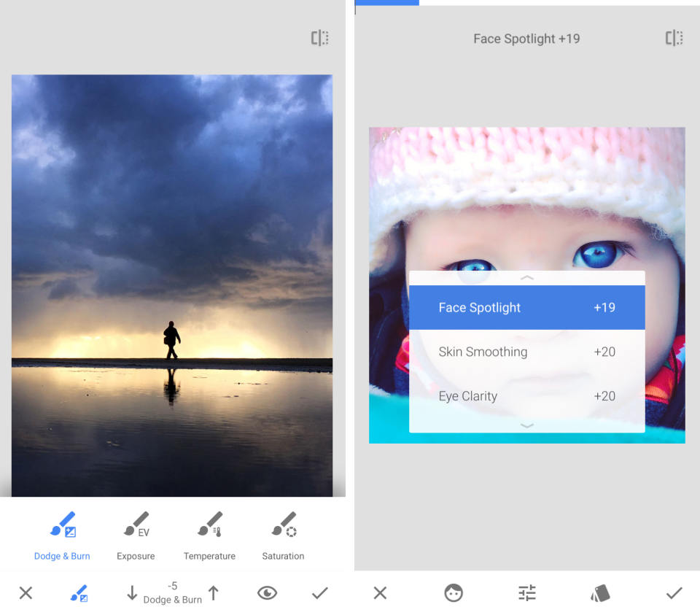Image resolution: width=700 pixels, height=615 pixels.
Task: Select the Eye Clarity adjustment
Action: 527,395
